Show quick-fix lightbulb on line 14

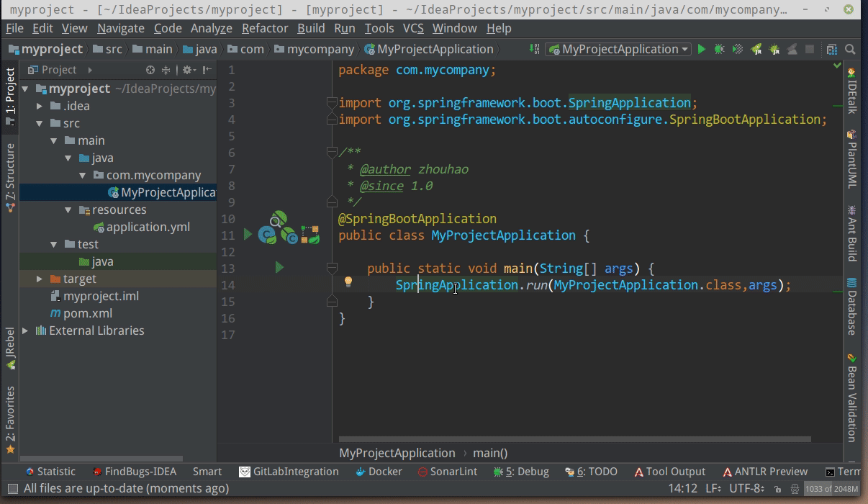(x=348, y=282)
